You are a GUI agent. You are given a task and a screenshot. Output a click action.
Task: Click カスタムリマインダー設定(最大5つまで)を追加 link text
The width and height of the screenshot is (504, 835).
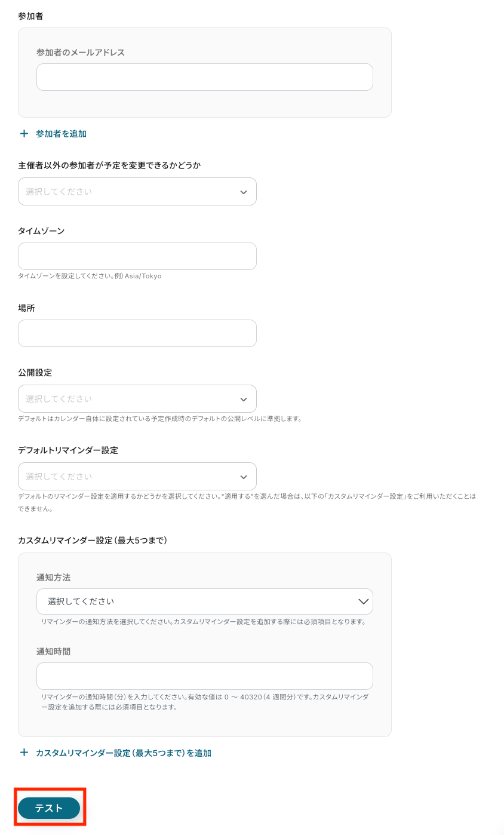coord(124,753)
